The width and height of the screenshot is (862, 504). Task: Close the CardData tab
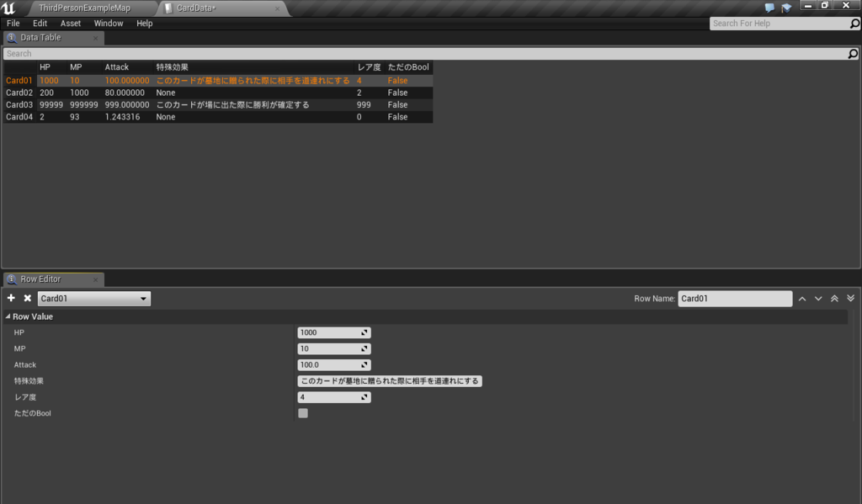pos(277,8)
